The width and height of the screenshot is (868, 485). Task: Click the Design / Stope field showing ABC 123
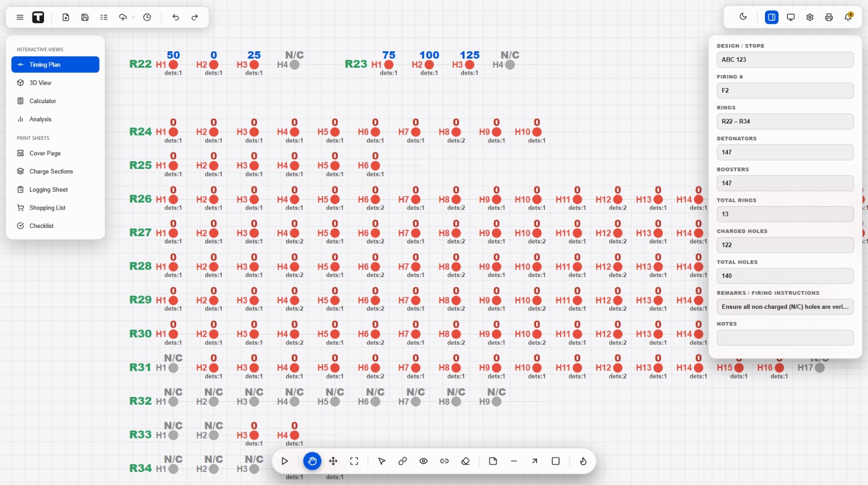[785, 60]
